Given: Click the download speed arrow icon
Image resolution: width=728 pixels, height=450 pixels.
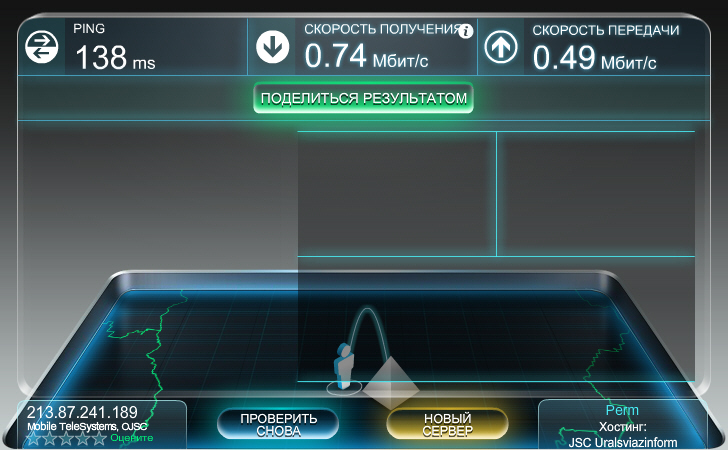Looking at the screenshot, I should (x=271, y=47).
